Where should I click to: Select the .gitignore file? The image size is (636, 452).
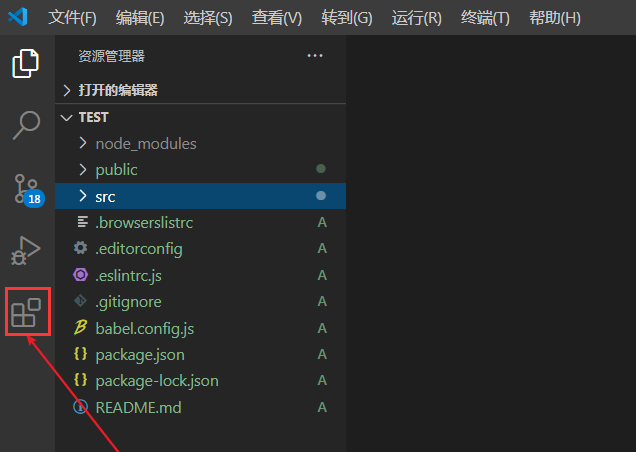128,301
